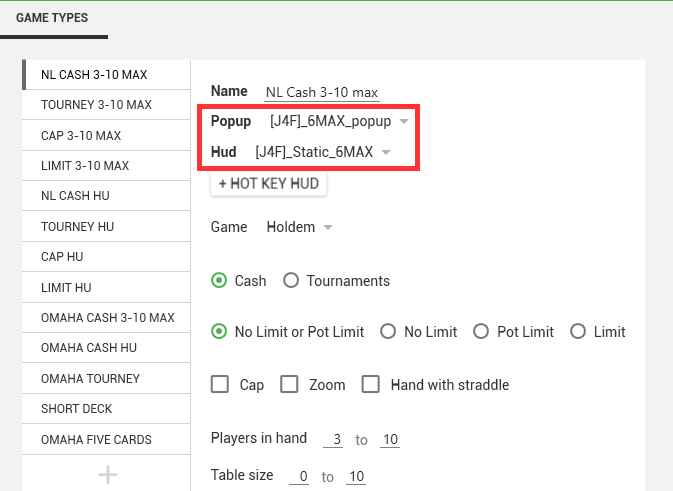The height and width of the screenshot is (491, 673).
Task: Edit the Name field NL Cash 3-10 max
Action: (322, 92)
